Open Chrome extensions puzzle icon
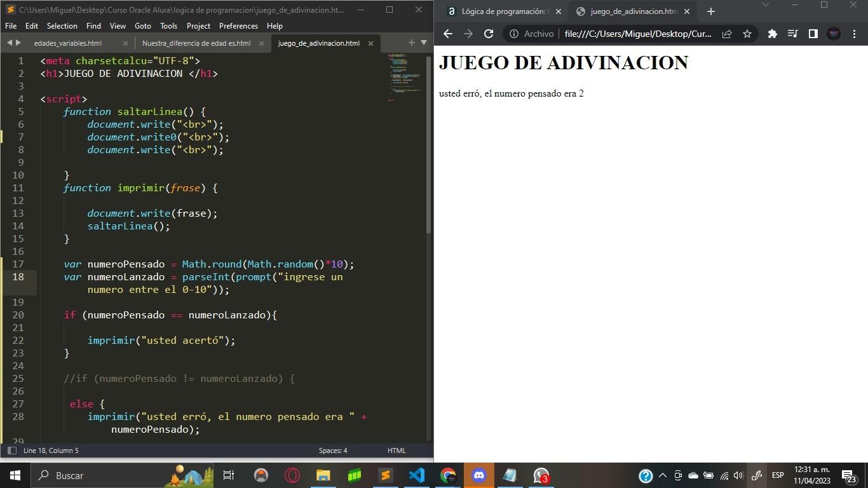The width and height of the screenshot is (868, 488). pos(773,34)
